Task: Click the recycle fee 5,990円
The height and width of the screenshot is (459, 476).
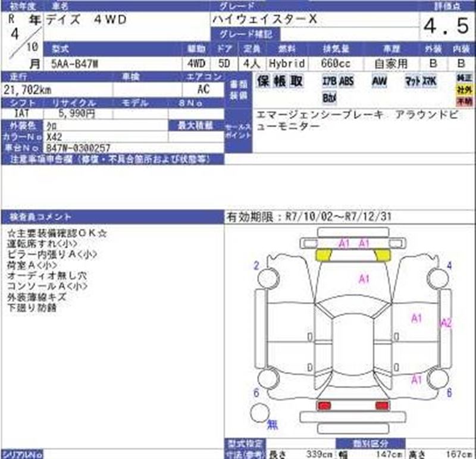Action: (x=77, y=113)
